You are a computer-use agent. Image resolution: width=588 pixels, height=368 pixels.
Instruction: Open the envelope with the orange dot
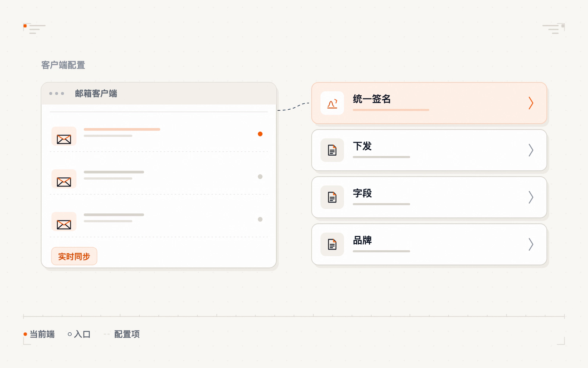point(64,136)
